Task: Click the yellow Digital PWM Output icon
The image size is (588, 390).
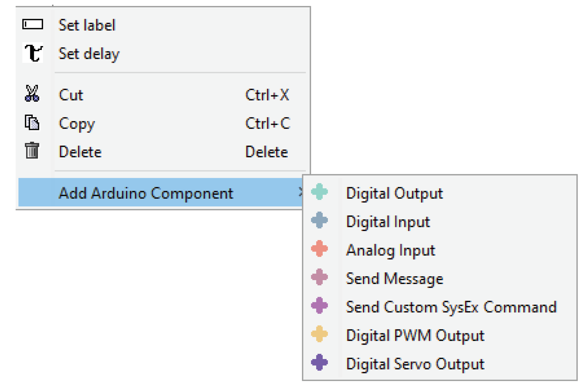Action: pyautogui.click(x=319, y=334)
